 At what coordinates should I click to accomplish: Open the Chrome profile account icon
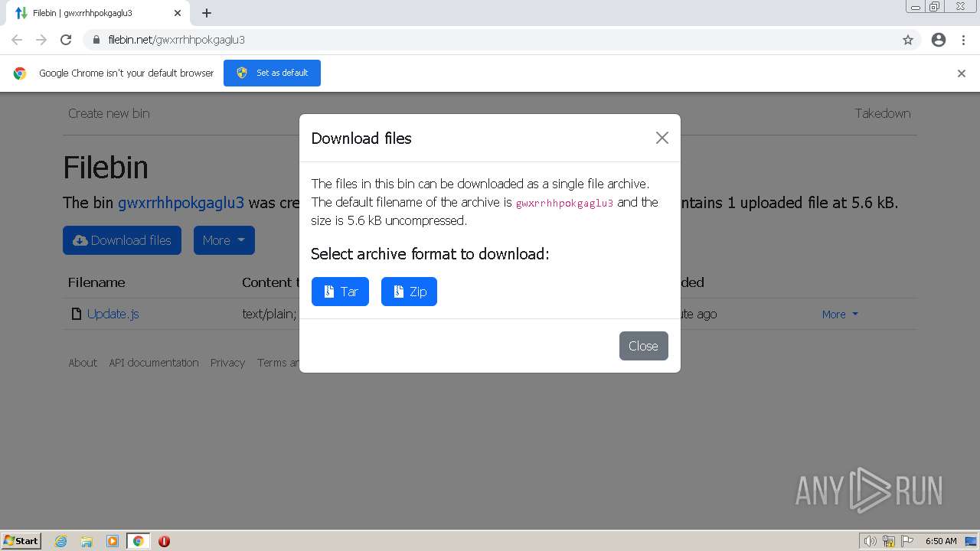tap(939, 40)
